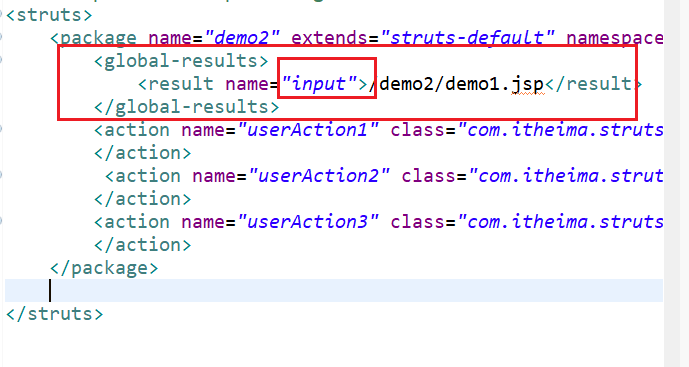Click the closing </package> tag
This screenshot has width=689, height=367.
[x=104, y=268]
